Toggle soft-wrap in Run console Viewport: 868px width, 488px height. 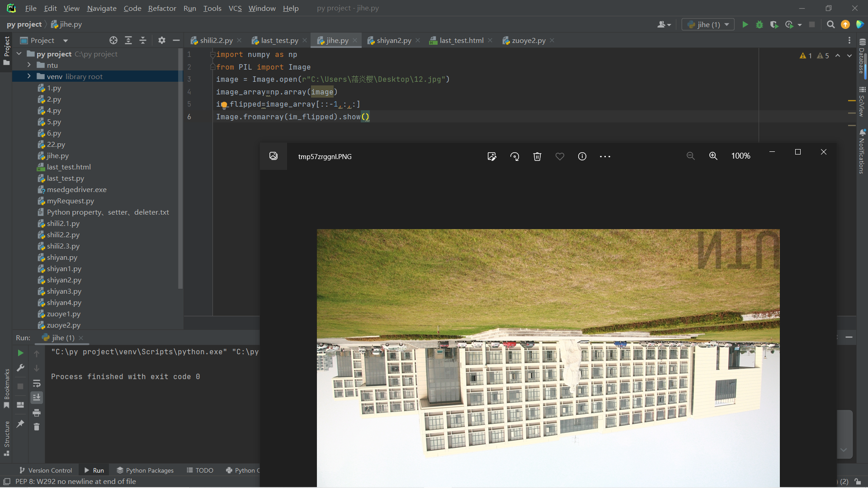pos(37,384)
